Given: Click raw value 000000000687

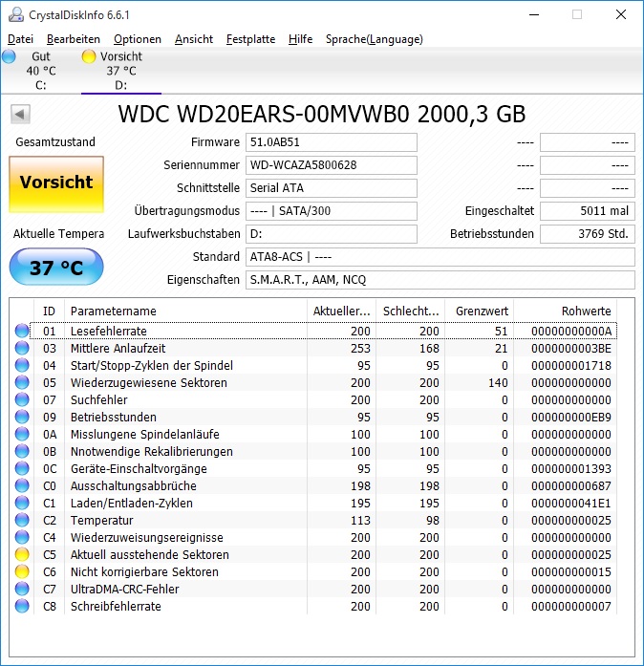Looking at the screenshot, I should coord(571,486).
